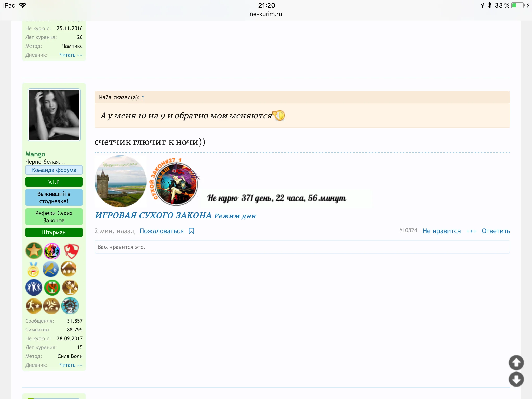Screen dimensions: 532x399
Task: Click Не нравится to unlike the post
Action: tap(441, 231)
